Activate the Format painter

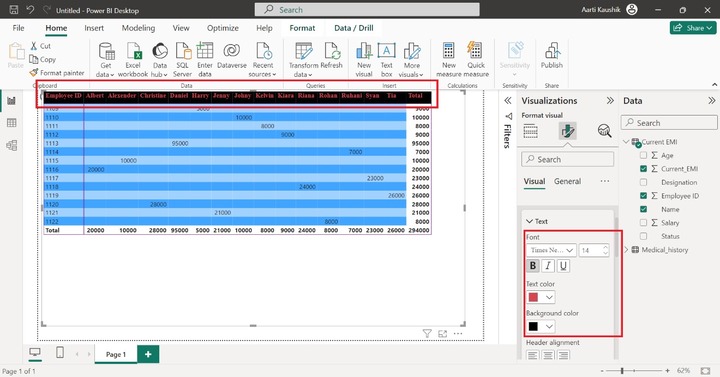tap(57, 73)
